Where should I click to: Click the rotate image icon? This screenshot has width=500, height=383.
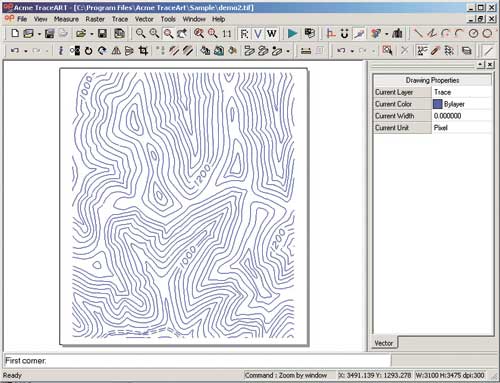(x=88, y=51)
